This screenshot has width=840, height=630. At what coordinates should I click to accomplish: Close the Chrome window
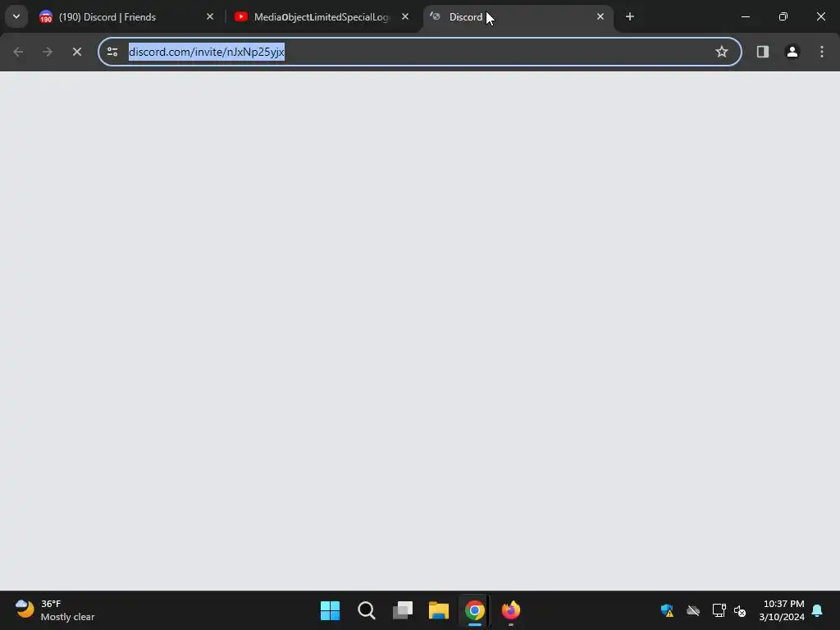point(820,16)
